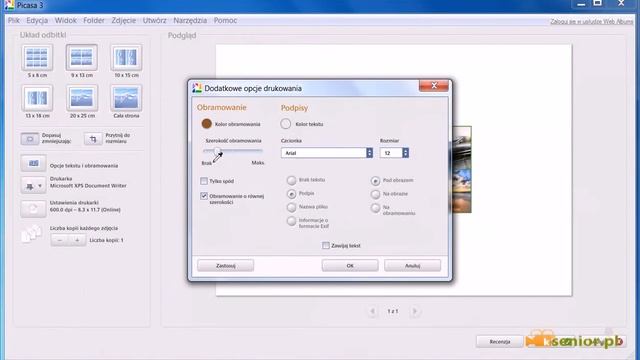Screen dimensions: 640x360
Task: Click the Recenzja button
Action: pos(500,342)
